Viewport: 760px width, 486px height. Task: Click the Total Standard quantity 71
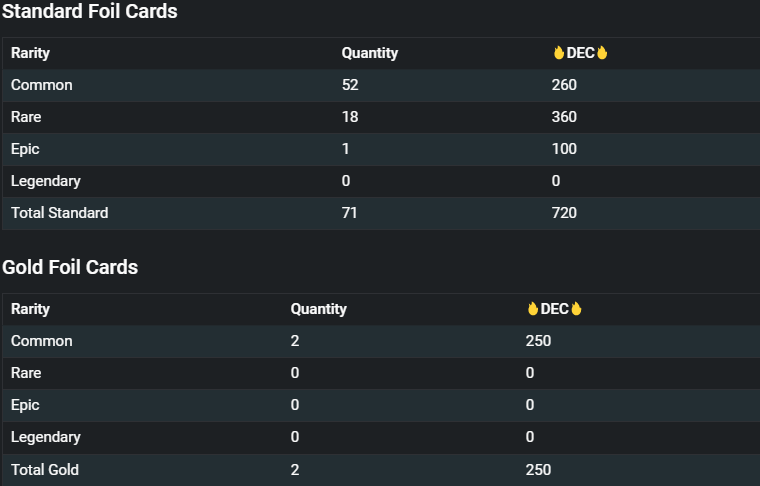click(349, 213)
